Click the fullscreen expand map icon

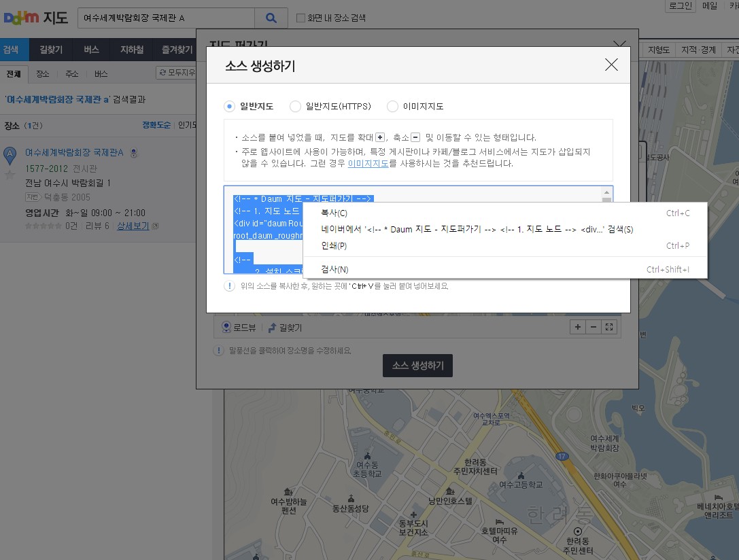point(609,327)
